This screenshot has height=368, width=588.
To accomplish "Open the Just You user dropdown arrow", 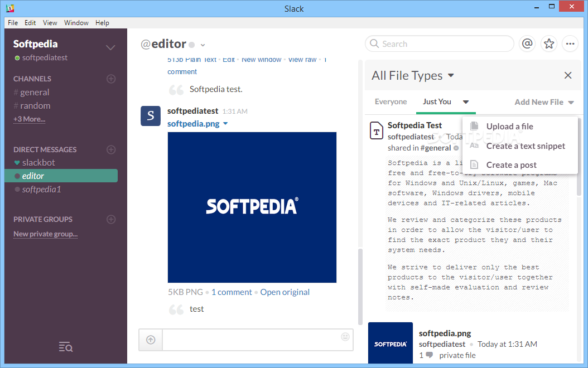I will 466,102.
